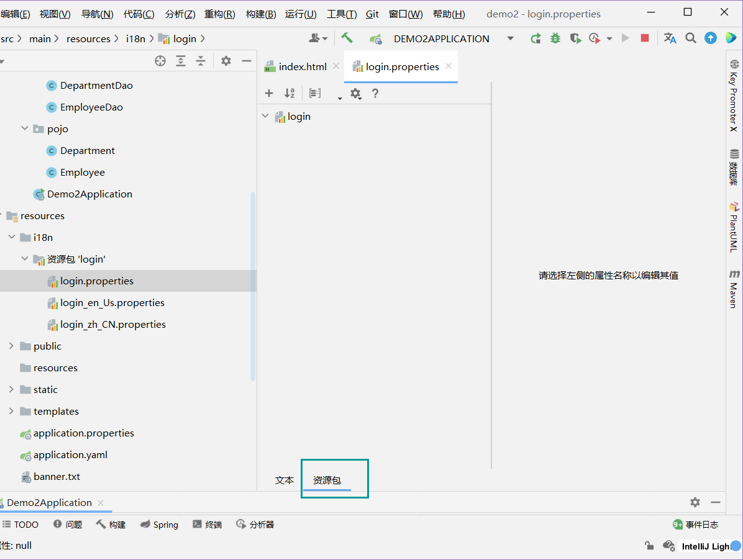Image resolution: width=743 pixels, height=560 pixels.
Task: Open project panel settings gear
Action: pyautogui.click(x=226, y=61)
